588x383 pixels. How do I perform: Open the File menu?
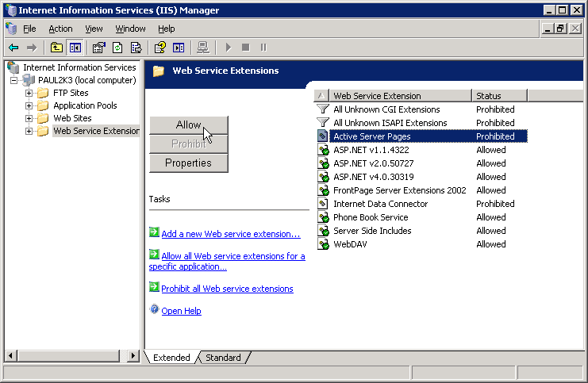(29, 29)
